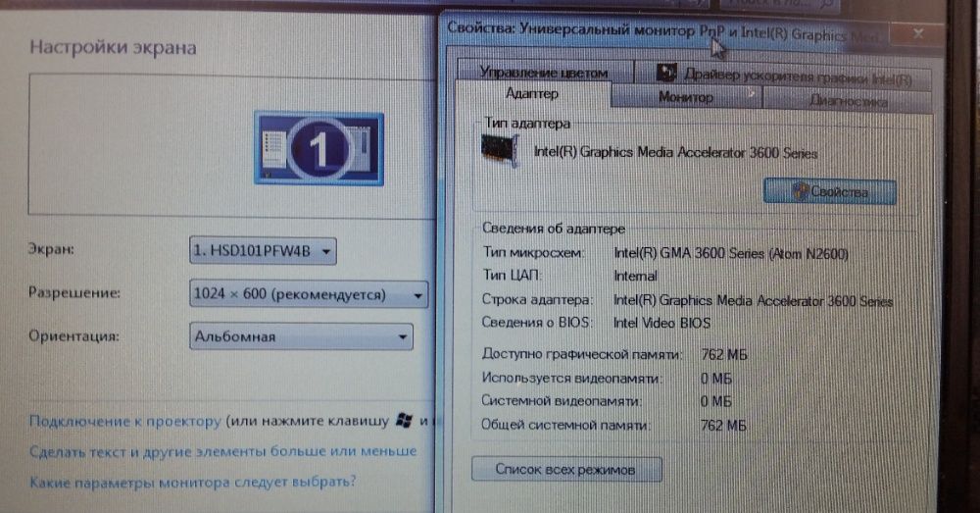
Task: Click the graphics adapter card icon
Action: [x=501, y=151]
